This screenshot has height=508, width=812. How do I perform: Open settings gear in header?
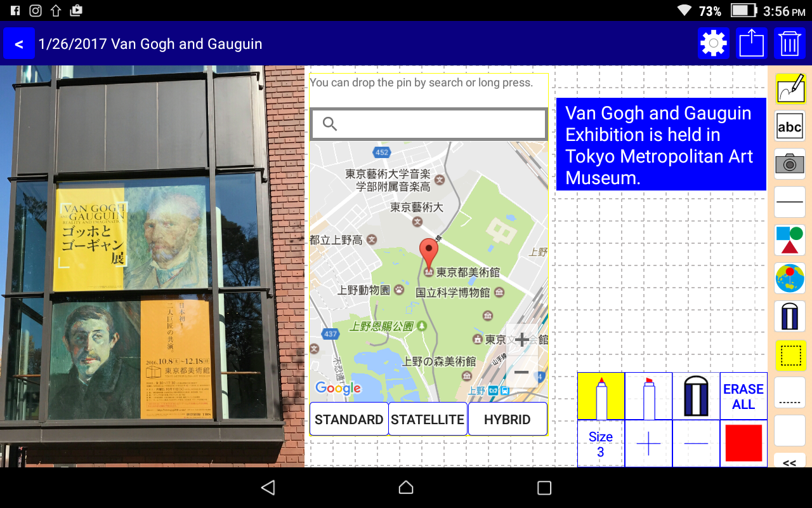pyautogui.click(x=714, y=44)
